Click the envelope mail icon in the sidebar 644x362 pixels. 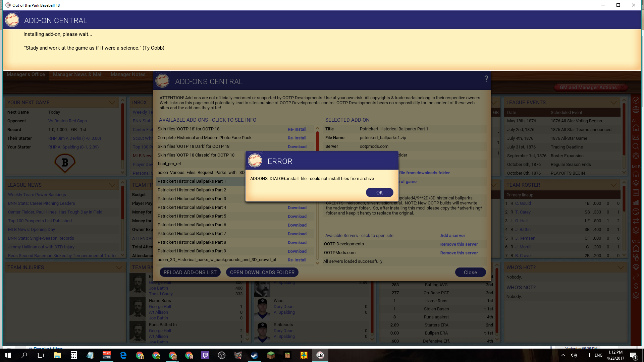tap(636, 137)
